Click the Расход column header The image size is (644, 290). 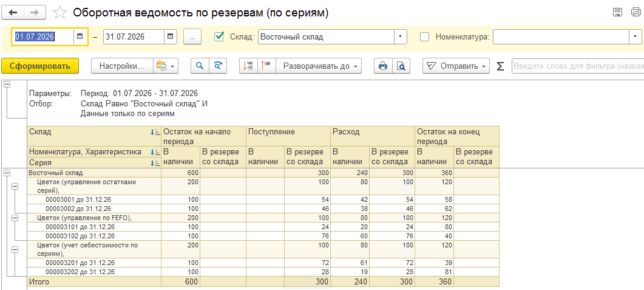373,136
